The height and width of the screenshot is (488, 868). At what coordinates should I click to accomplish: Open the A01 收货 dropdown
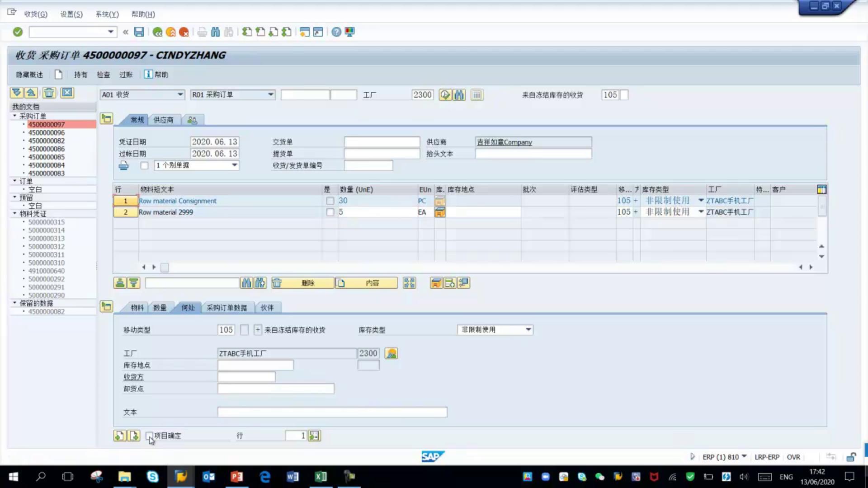point(180,95)
